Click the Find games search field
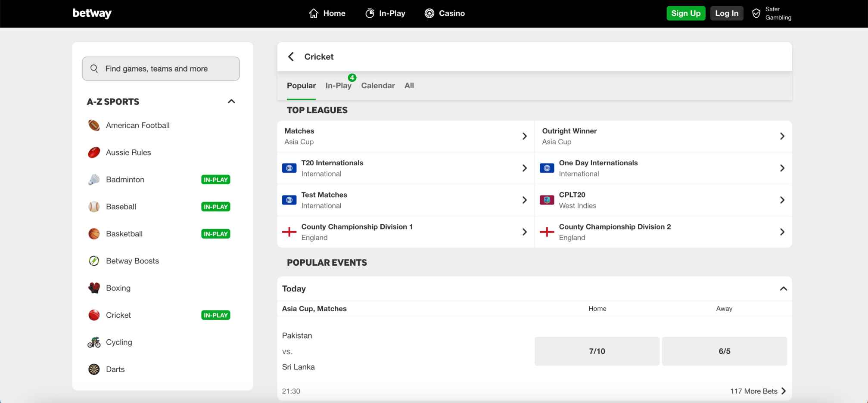This screenshot has height=403, width=868. coord(161,69)
